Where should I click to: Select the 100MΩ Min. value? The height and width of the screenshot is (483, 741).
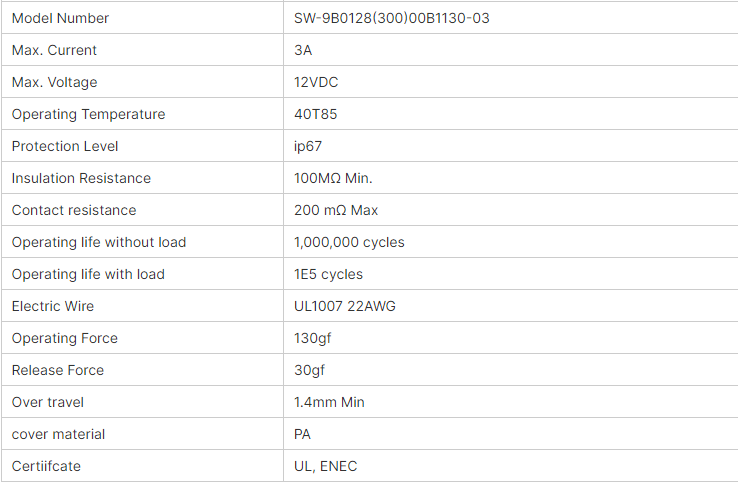(333, 178)
